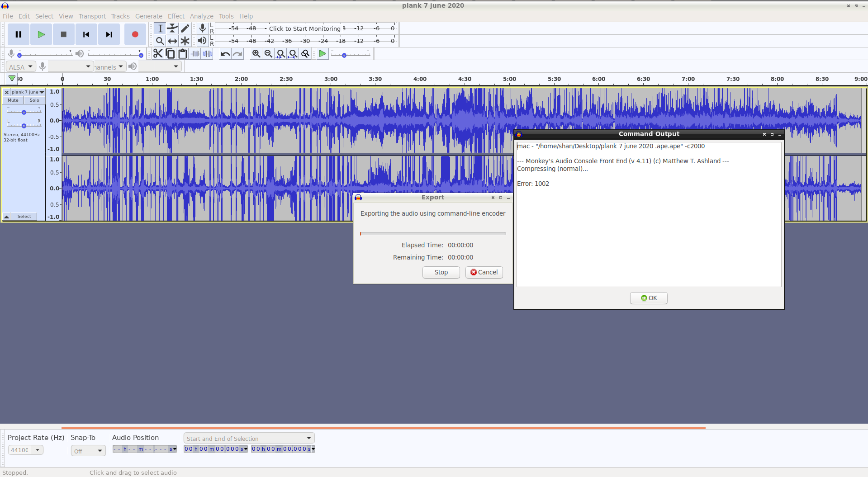Select the Multi-tool asterisk icon
Image resolution: width=868 pixels, height=477 pixels.
185,41
